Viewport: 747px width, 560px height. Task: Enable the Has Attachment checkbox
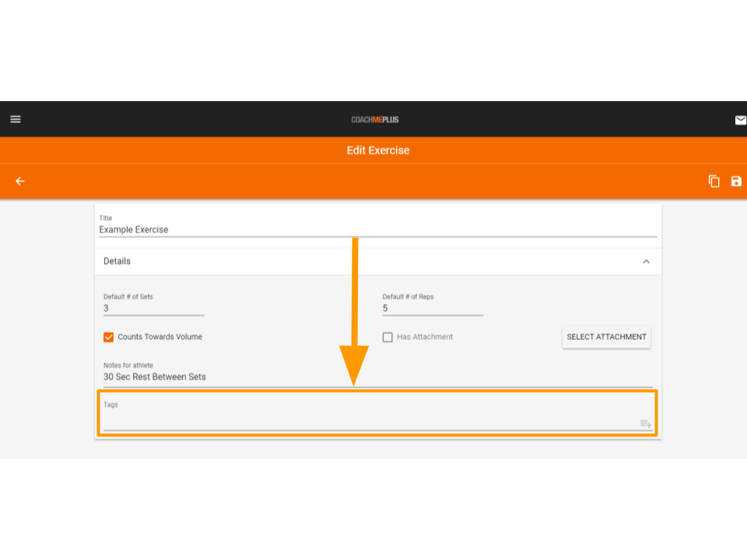coord(388,337)
